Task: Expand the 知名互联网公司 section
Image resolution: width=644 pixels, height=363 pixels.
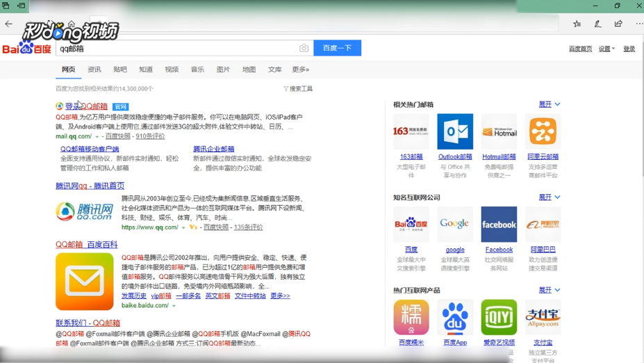Action: (549, 197)
